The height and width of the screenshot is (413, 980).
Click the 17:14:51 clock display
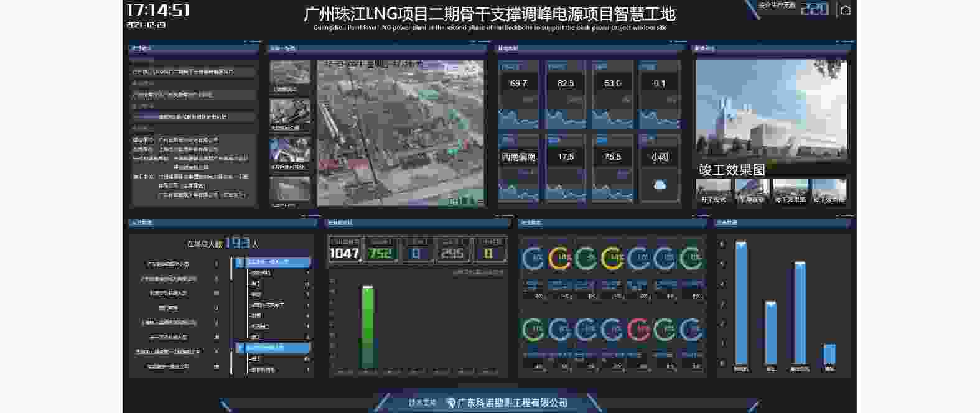point(158,10)
